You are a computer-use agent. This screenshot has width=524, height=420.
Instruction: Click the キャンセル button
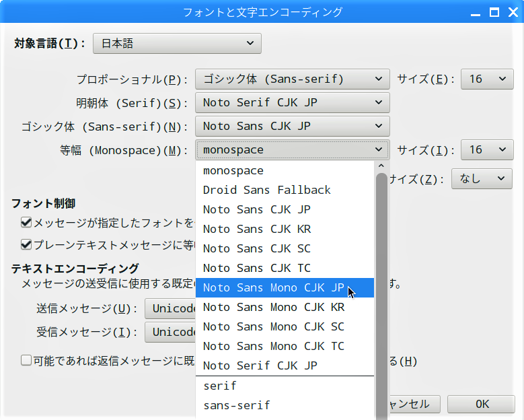point(414,405)
